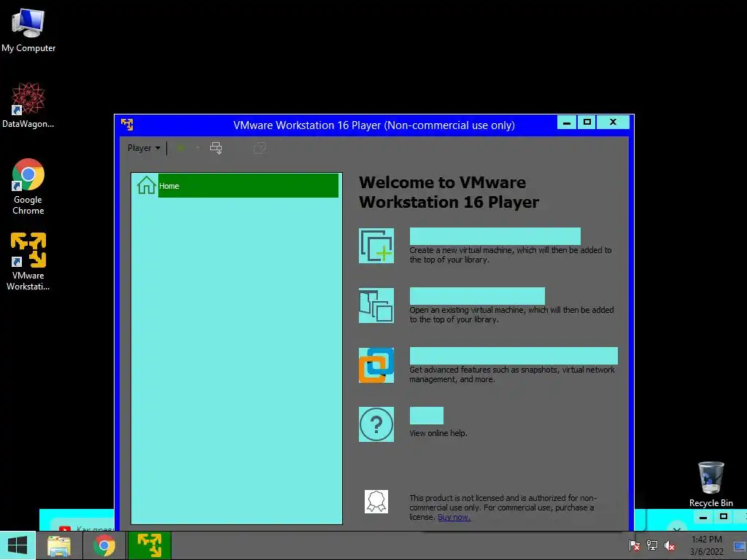
Task: Click the question mark Help icon
Action: [376, 424]
